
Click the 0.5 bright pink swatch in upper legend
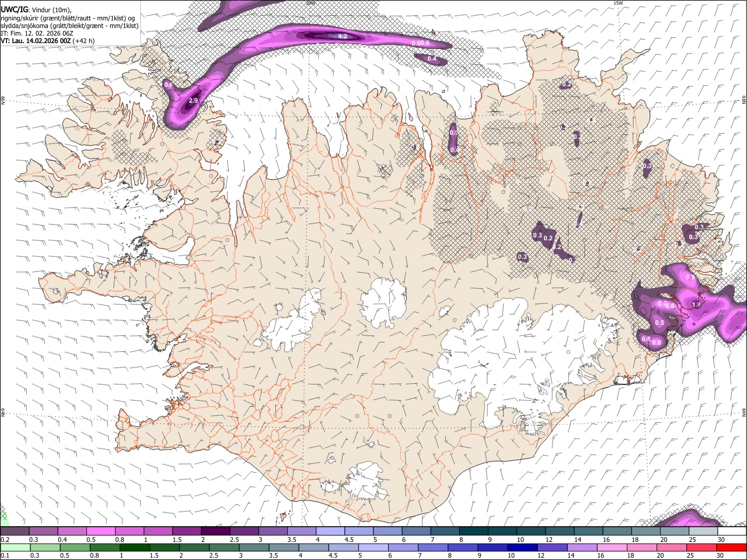[100, 531]
